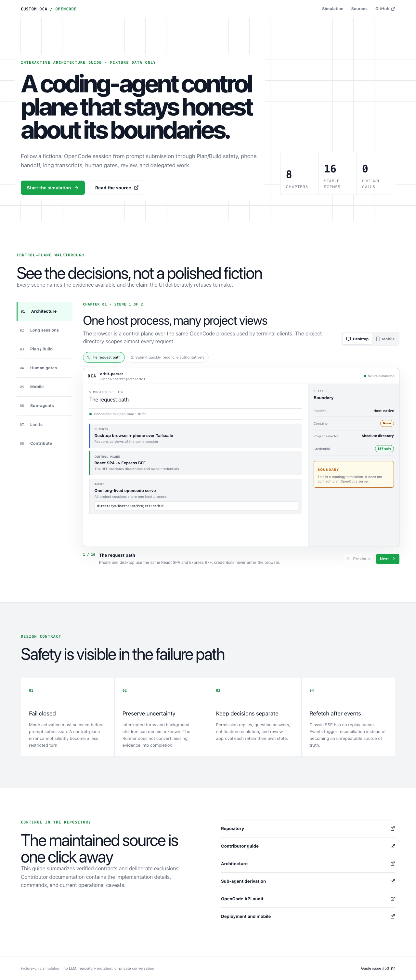The width and height of the screenshot is (416, 980).
Task: Click the '8 CHAPTERS' stat
Action: click(x=299, y=173)
